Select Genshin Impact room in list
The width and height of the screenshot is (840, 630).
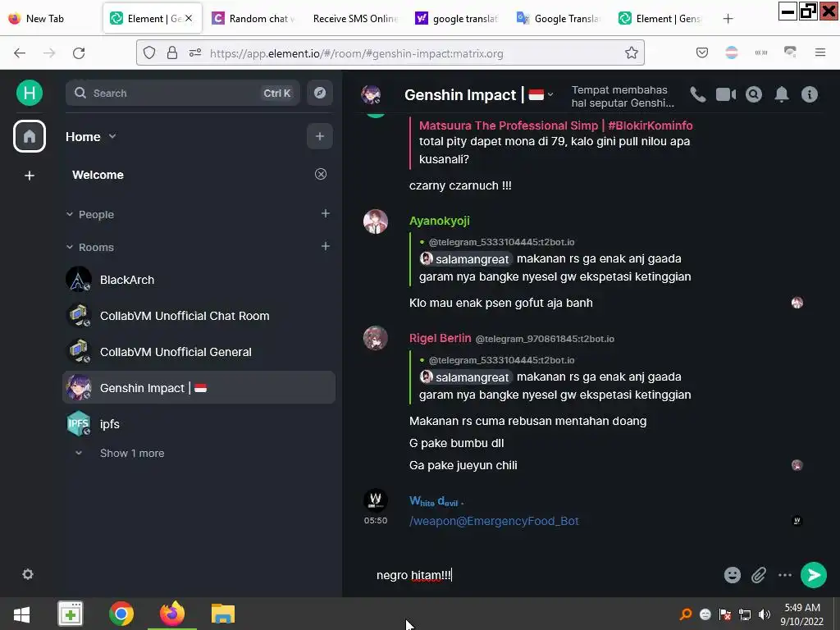(199, 388)
